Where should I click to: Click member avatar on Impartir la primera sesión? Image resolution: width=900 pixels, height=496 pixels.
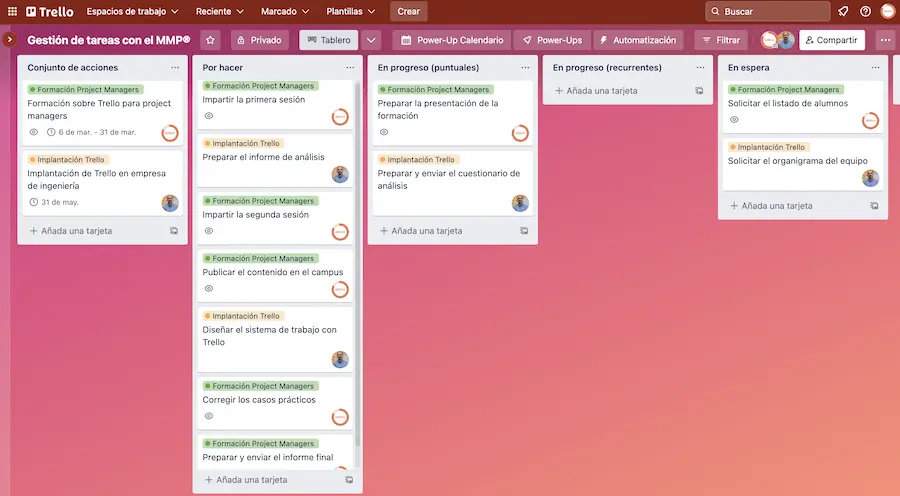tap(340, 117)
